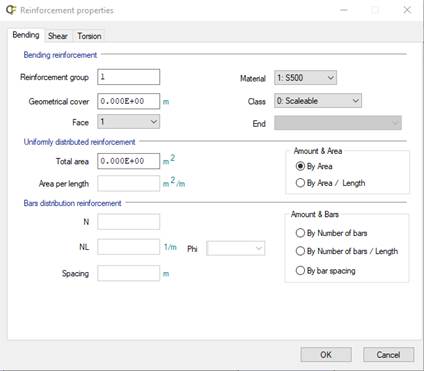Viewport: 424px width, 371px height.
Task: Click the Geometrical cover input field
Action: point(129,101)
